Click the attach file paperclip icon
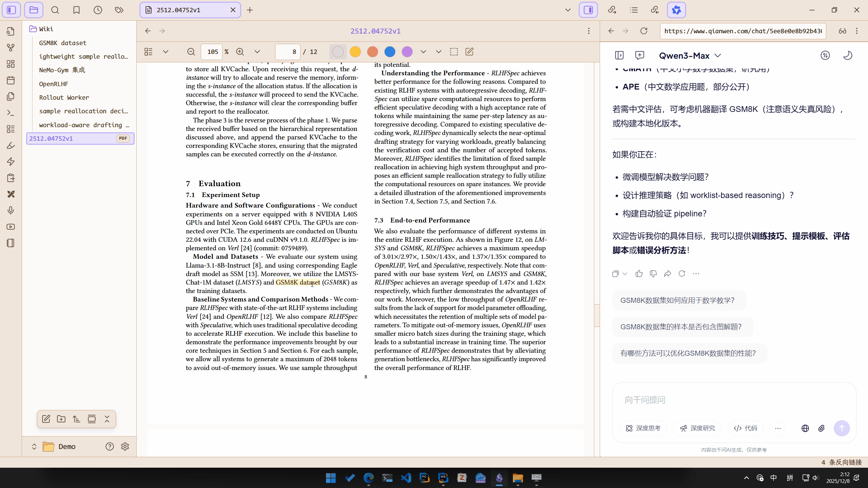 coord(821,428)
